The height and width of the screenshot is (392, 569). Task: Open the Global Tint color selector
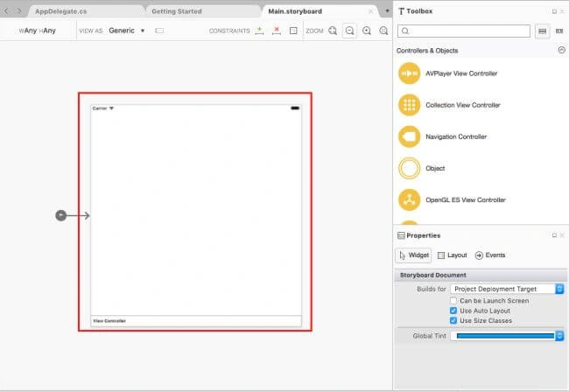click(x=507, y=336)
